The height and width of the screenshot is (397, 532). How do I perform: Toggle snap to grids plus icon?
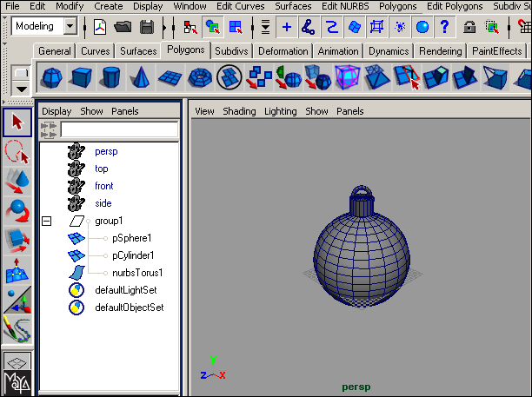(x=287, y=27)
